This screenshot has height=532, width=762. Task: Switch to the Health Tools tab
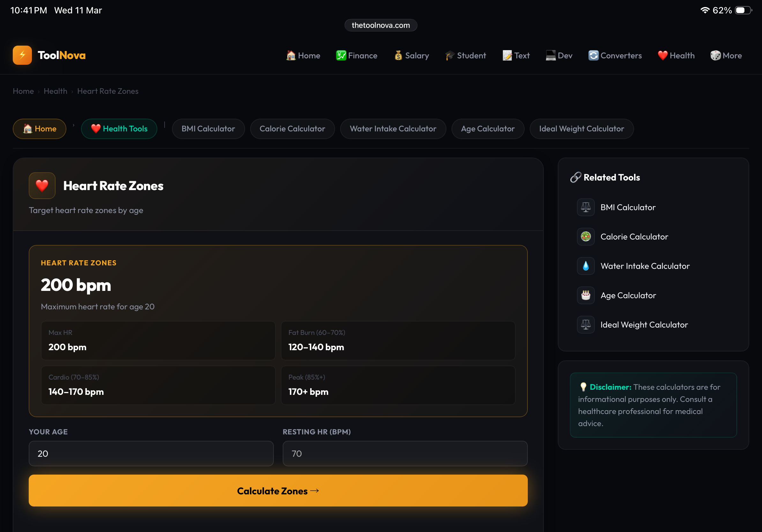(x=119, y=129)
